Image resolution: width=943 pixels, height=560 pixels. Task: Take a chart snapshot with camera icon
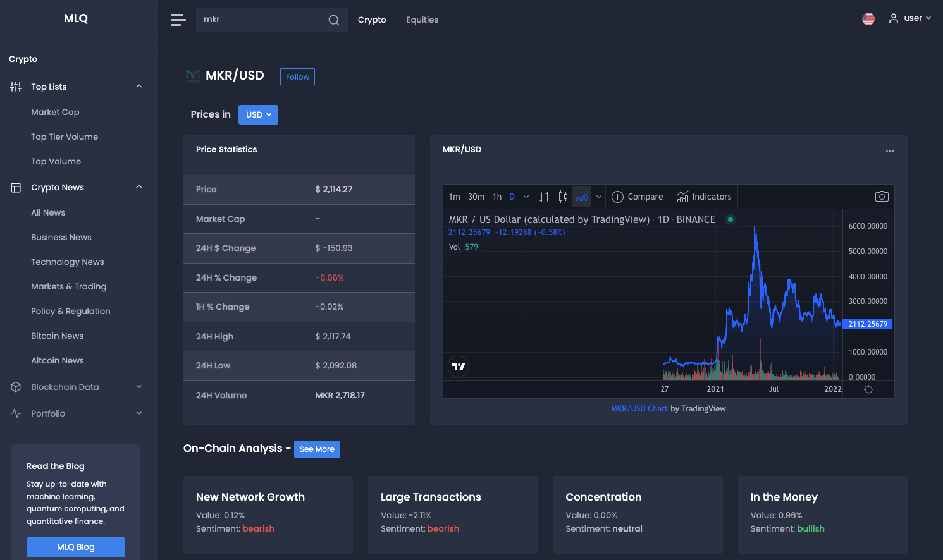point(882,197)
